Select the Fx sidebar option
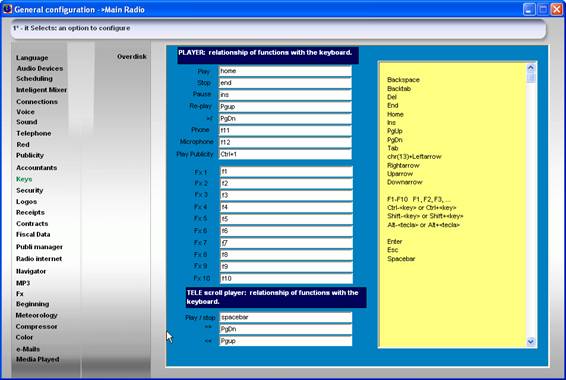 click(x=20, y=294)
